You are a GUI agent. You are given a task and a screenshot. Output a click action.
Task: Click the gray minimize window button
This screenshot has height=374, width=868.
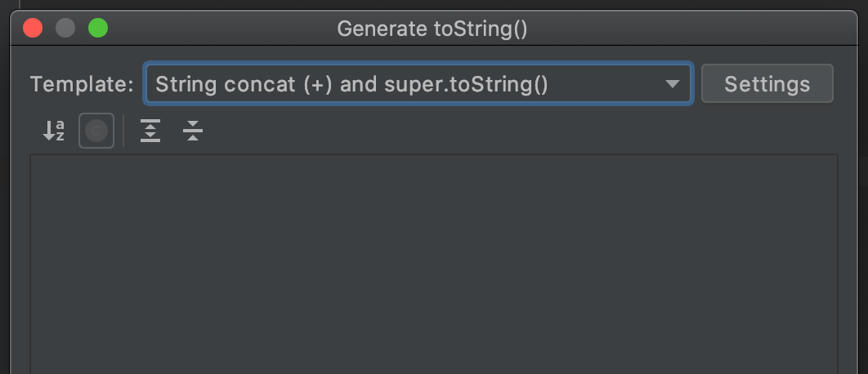(x=65, y=29)
